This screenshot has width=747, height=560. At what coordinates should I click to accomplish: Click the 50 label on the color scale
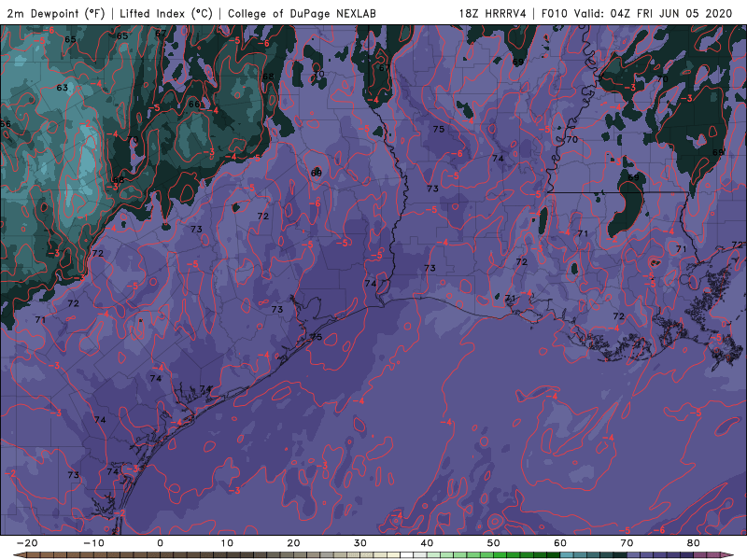[494, 543]
